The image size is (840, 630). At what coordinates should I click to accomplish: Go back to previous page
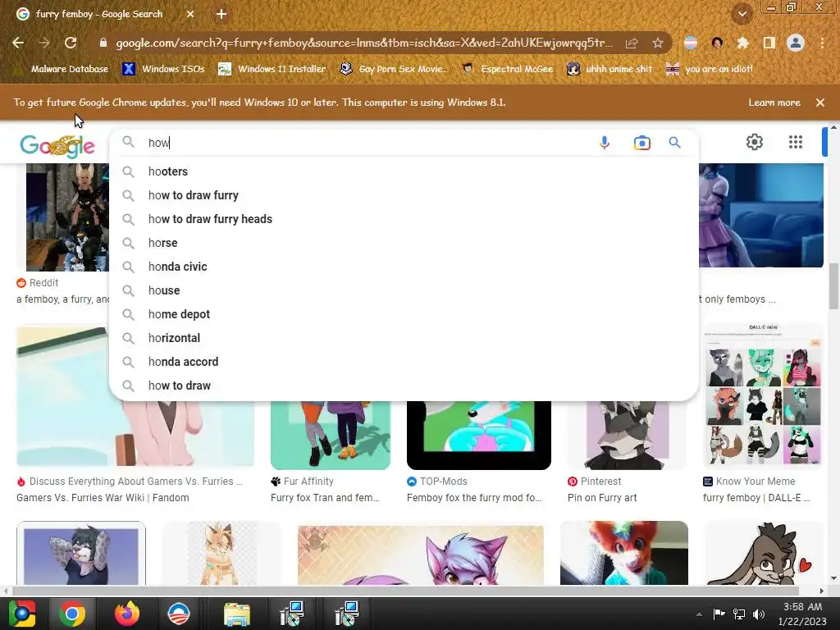[18, 43]
